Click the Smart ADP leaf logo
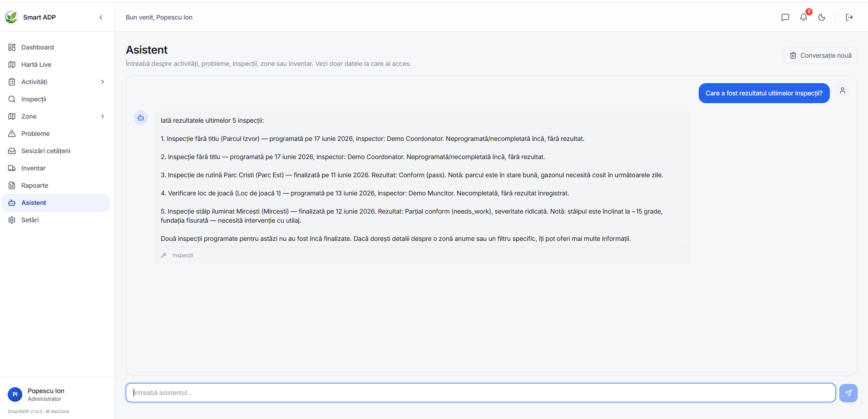Viewport: 868px width, 419px height. click(x=11, y=17)
